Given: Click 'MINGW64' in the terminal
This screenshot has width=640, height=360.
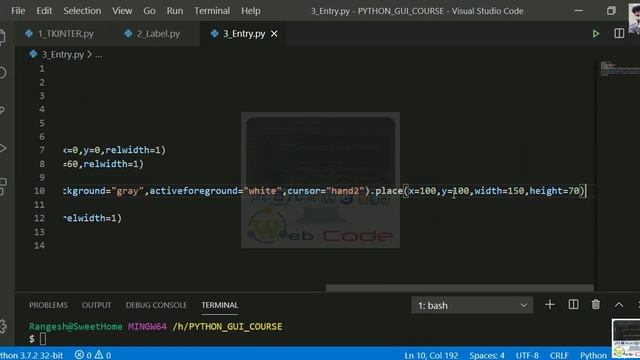Looking at the screenshot, I should [x=147, y=327].
